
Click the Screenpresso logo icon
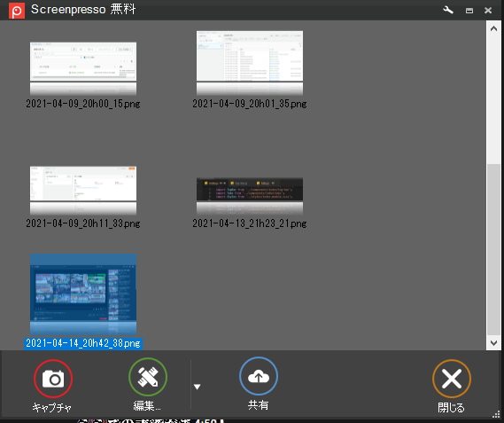(x=17, y=11)
